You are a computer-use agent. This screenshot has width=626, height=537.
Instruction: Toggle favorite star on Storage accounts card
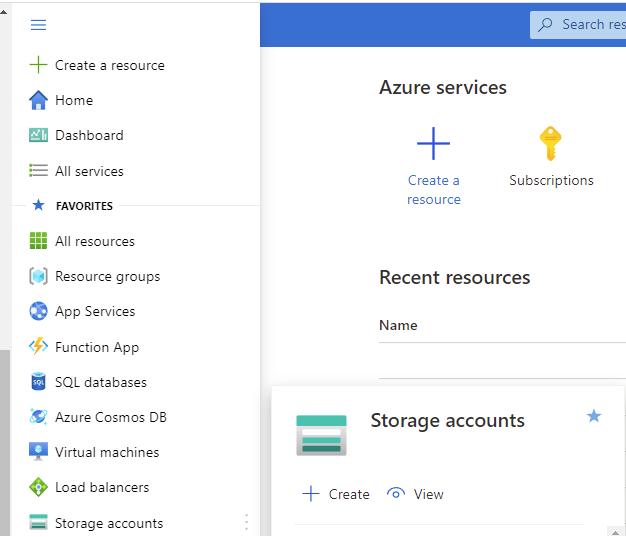tap(594, 416)
